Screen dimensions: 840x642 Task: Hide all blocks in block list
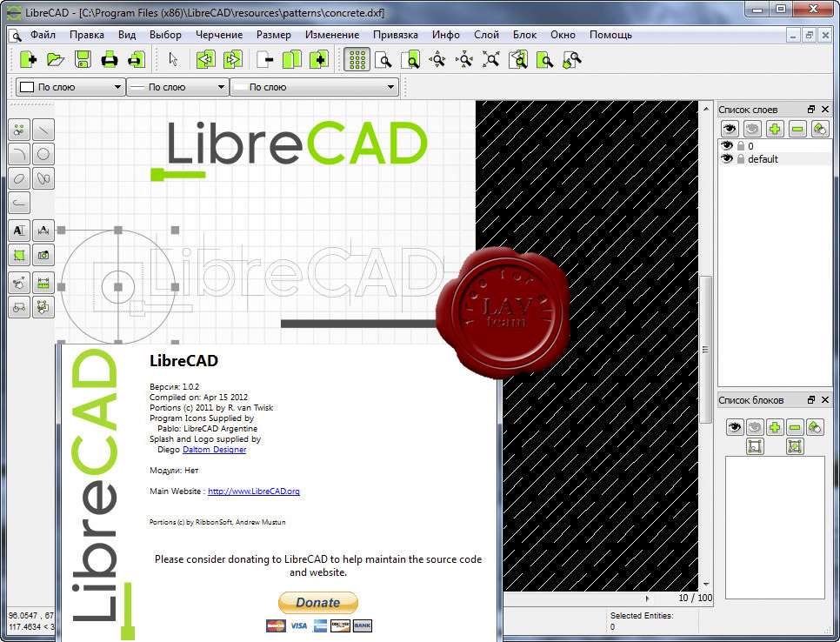pos(756,427)
